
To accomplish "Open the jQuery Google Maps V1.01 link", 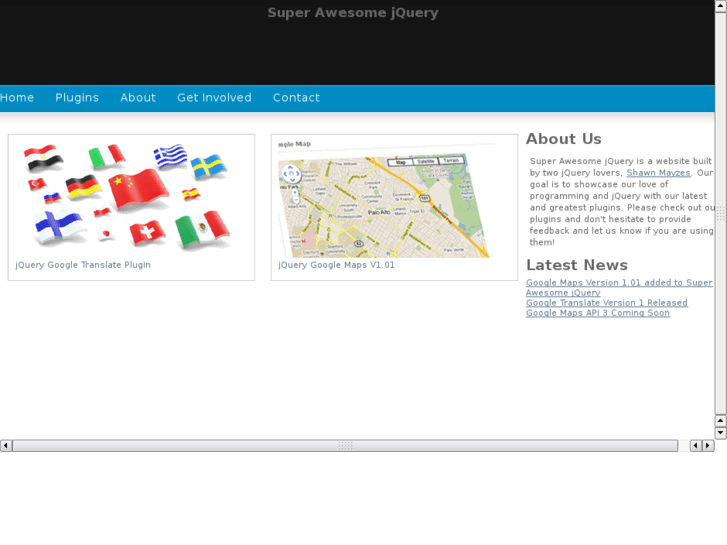I will click(x=336, y=265).
